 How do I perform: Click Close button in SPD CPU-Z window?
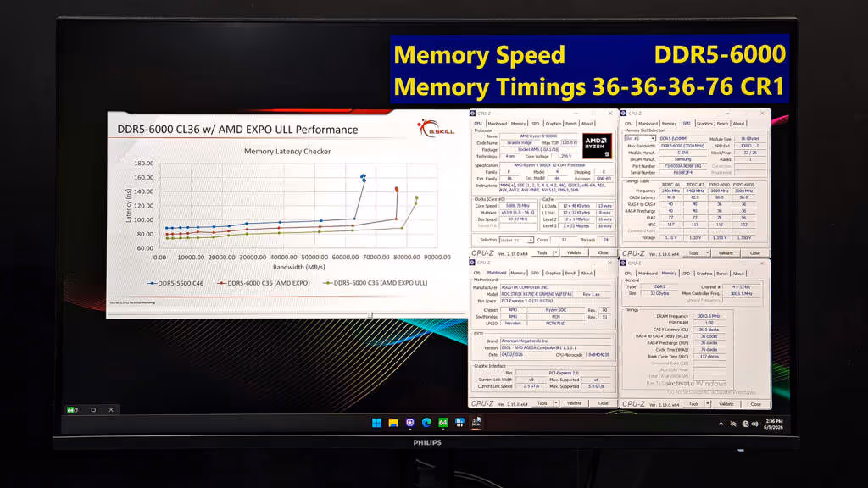pos(755,253)
